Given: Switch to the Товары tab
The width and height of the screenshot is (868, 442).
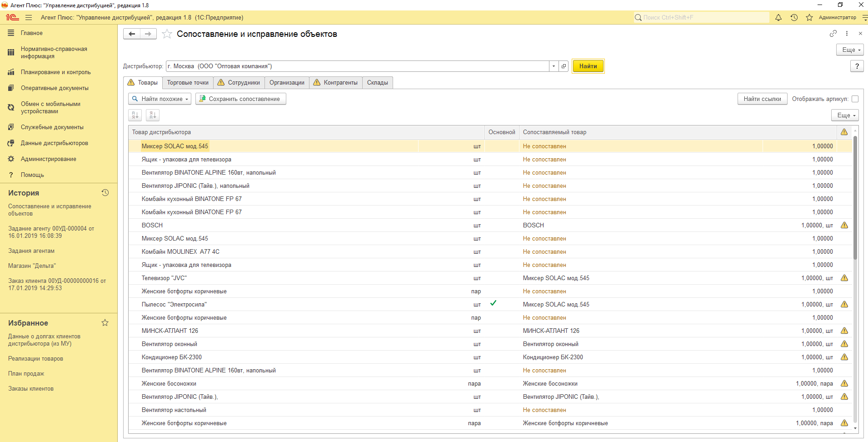Looking at the screenshot, I should (x=143, y=82).
